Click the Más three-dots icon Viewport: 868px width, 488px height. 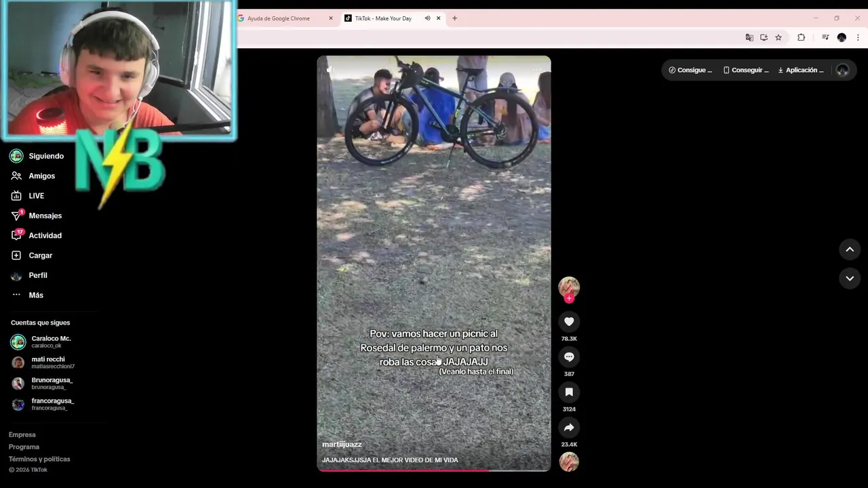click(x=16, y=295)
